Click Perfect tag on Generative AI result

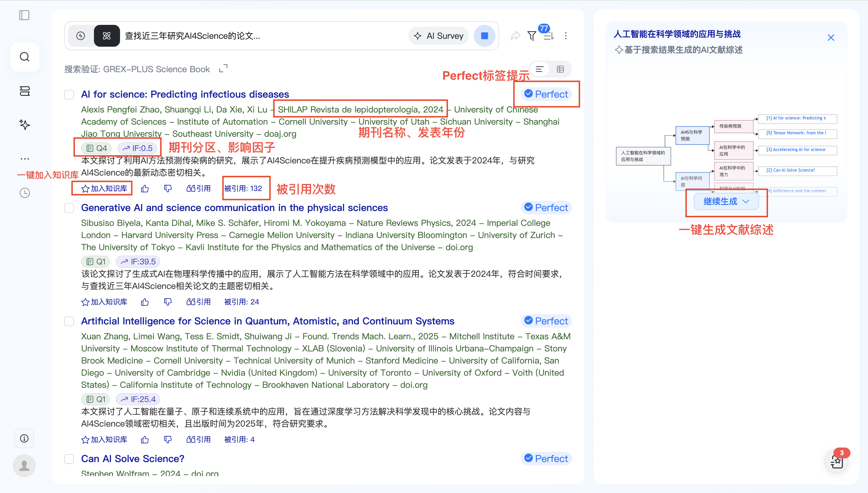pyautogui.click(x=546, y=208)
